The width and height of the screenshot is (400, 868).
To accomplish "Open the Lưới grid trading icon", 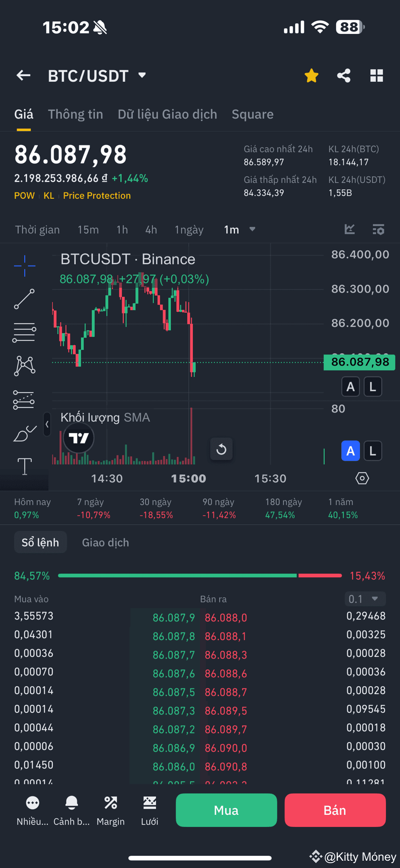I will (150, 803).
